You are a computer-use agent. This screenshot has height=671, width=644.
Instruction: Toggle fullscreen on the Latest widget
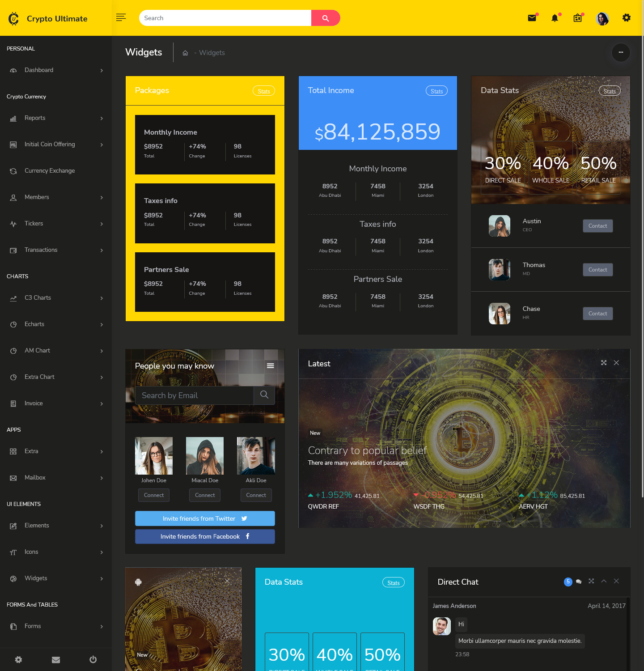(604, 363)
